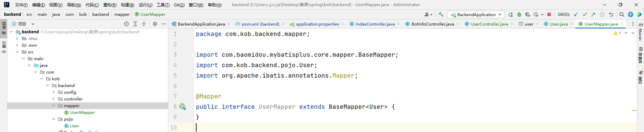
Task: Collapse the src folder
Action: tap(17, 52)
